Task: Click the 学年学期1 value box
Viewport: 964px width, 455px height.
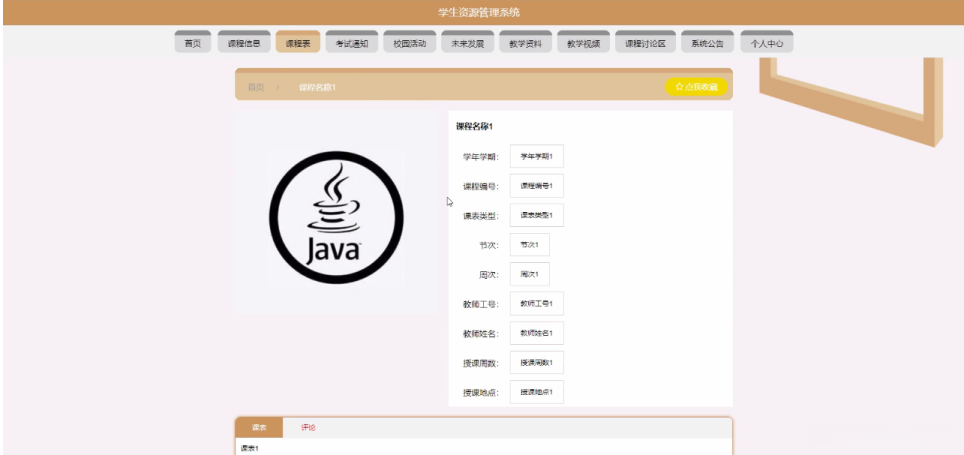Action: (537, 156)
